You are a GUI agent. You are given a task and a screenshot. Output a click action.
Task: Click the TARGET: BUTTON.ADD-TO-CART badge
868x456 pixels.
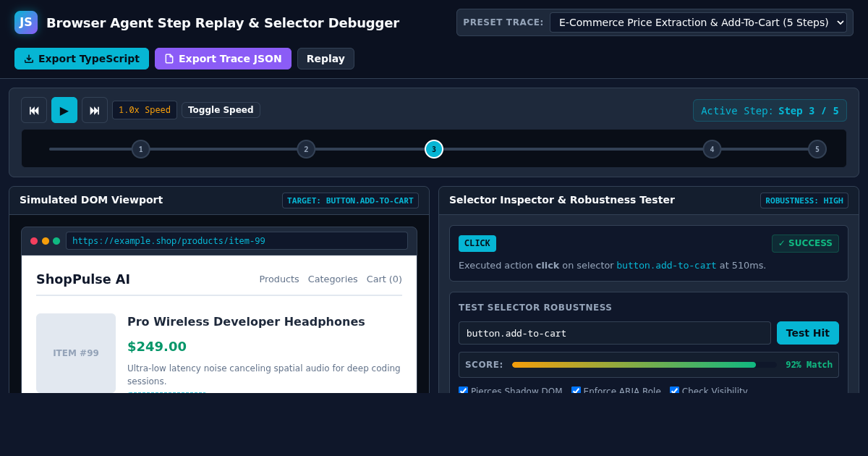point(350,200)
